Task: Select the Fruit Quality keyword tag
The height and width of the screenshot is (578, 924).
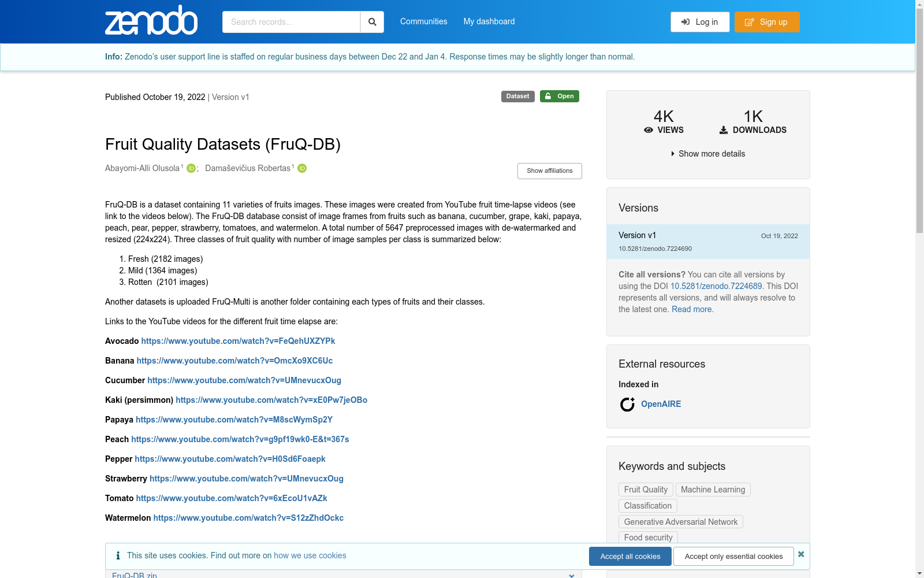Action: pos(646,490)
